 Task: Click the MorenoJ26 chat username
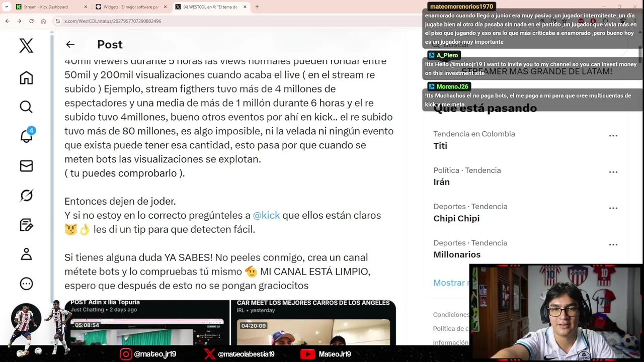(452, 86)
